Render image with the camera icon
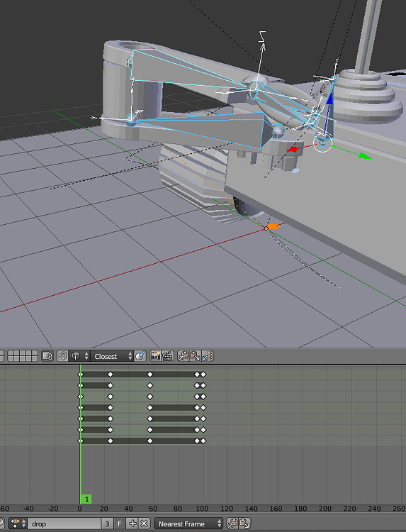406x532 pixels. tap(155, 356)
